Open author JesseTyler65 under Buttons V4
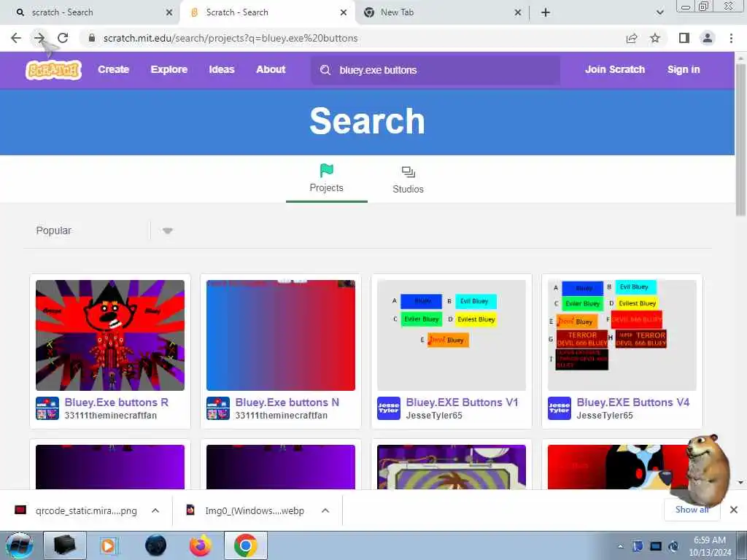 605,415
